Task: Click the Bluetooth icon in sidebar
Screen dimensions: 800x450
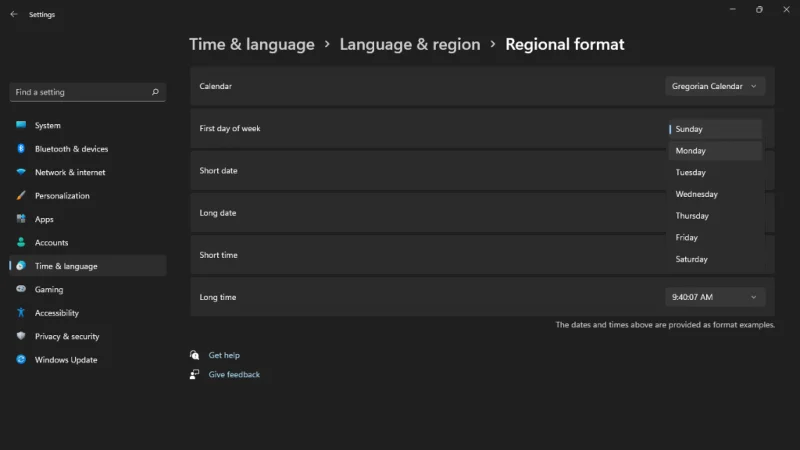Action: coord(21,148)
